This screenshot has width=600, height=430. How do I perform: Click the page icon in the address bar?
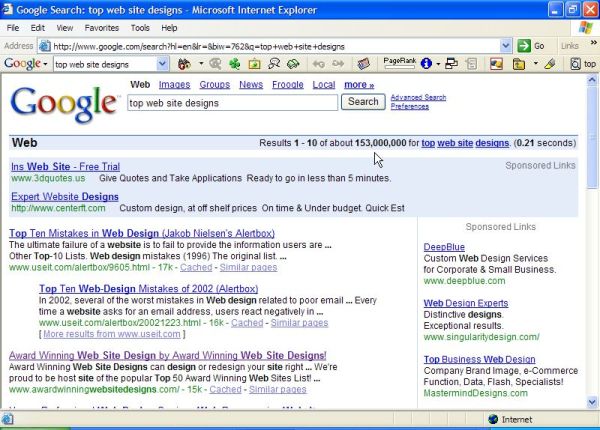(45, 46)
